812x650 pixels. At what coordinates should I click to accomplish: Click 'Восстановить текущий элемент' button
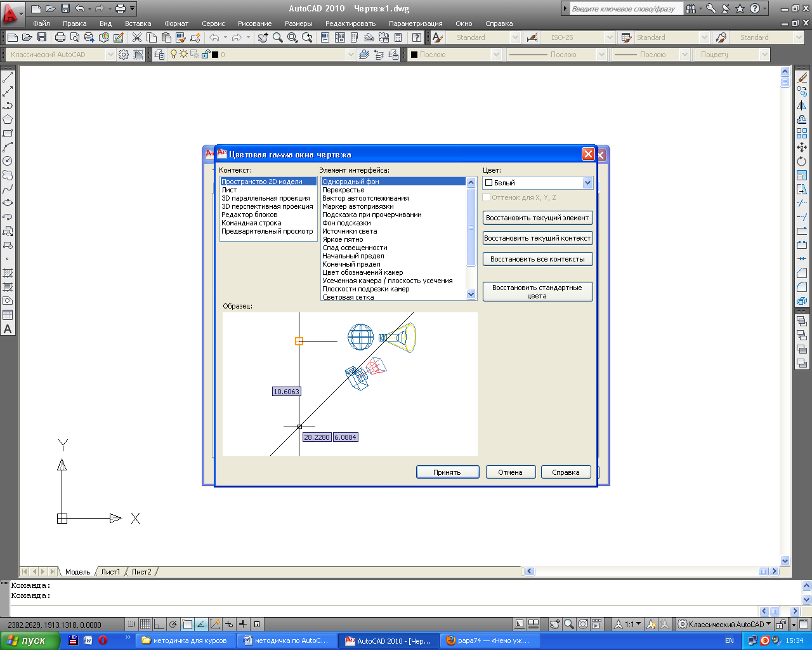[x=537, y=218]
